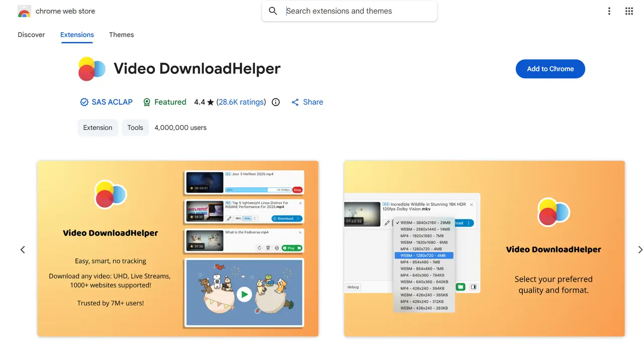Viewport: 644px width, 347px height.
Task: Open the 28.6K ratings link
Action: [241, 102]
